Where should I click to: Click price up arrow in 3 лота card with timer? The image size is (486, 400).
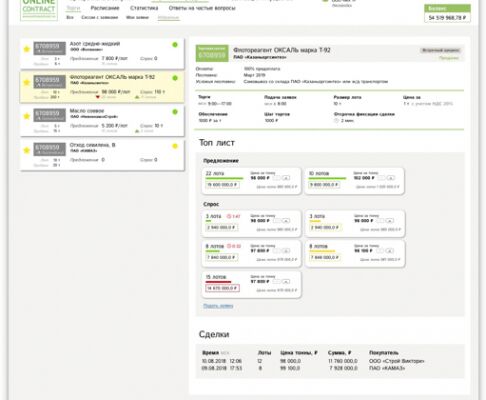coord(286,221)
